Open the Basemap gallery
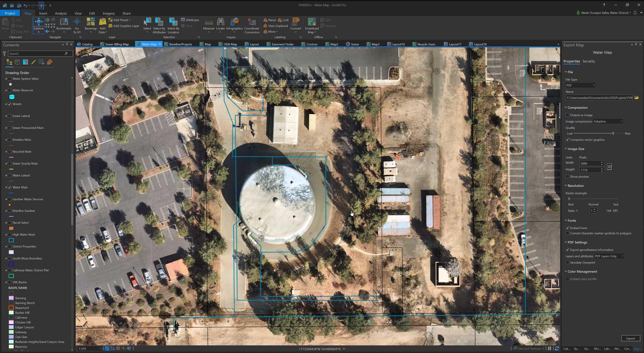This screenshot has height=353, width=644. click(91, 25)
